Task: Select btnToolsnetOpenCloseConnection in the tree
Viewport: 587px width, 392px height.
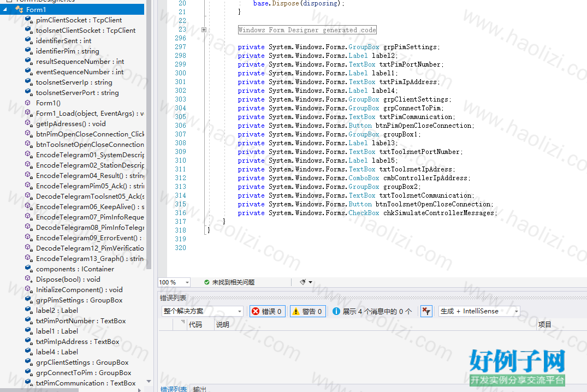Action: point(90,145)
